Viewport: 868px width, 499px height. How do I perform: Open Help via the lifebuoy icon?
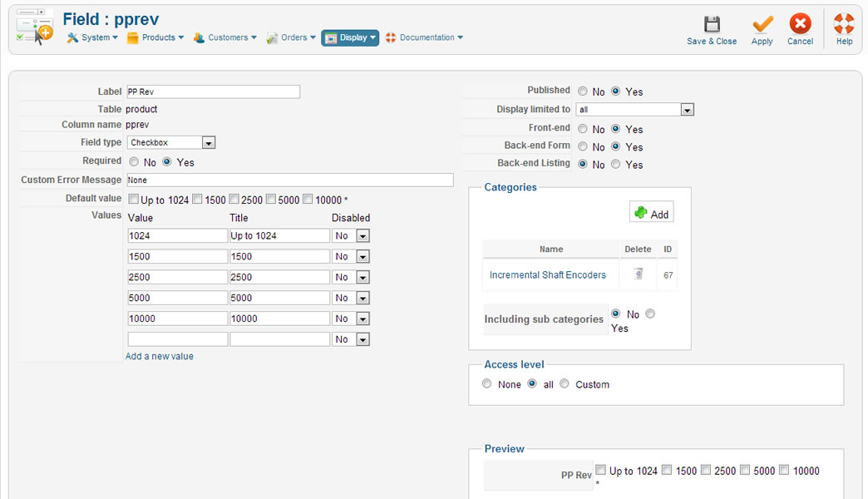(x=844, y=24)
